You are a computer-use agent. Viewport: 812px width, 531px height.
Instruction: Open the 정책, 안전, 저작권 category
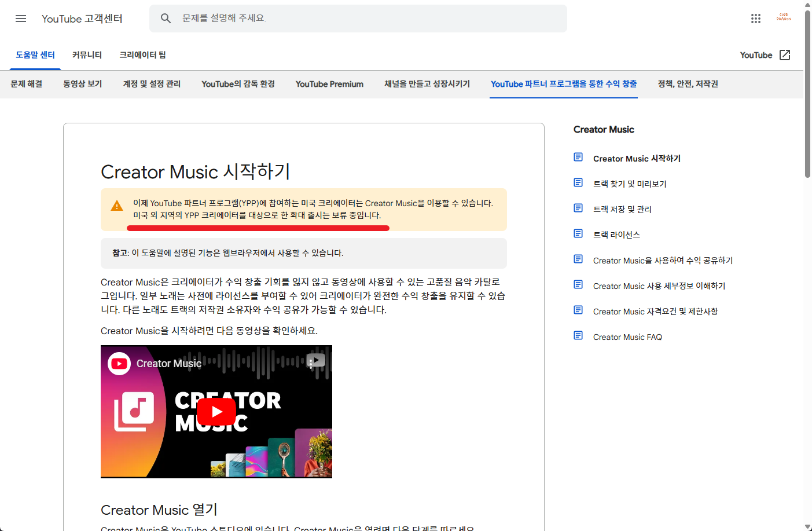(688, 84)
